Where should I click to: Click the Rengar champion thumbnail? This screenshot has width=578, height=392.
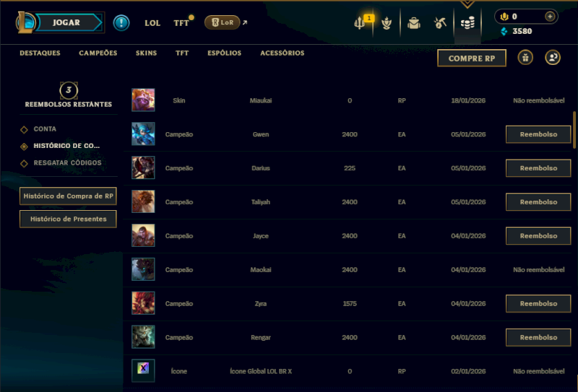tap(143, 336)
